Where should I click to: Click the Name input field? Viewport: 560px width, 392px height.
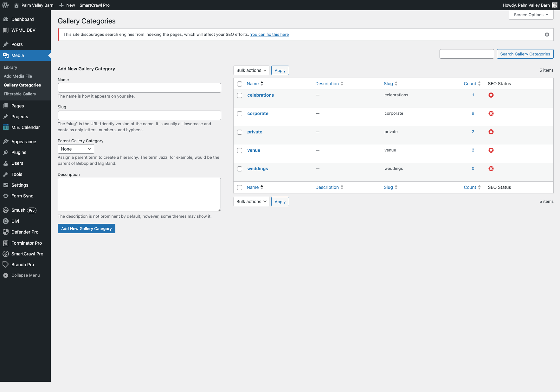pyautogui.click(x=139, y=88)
